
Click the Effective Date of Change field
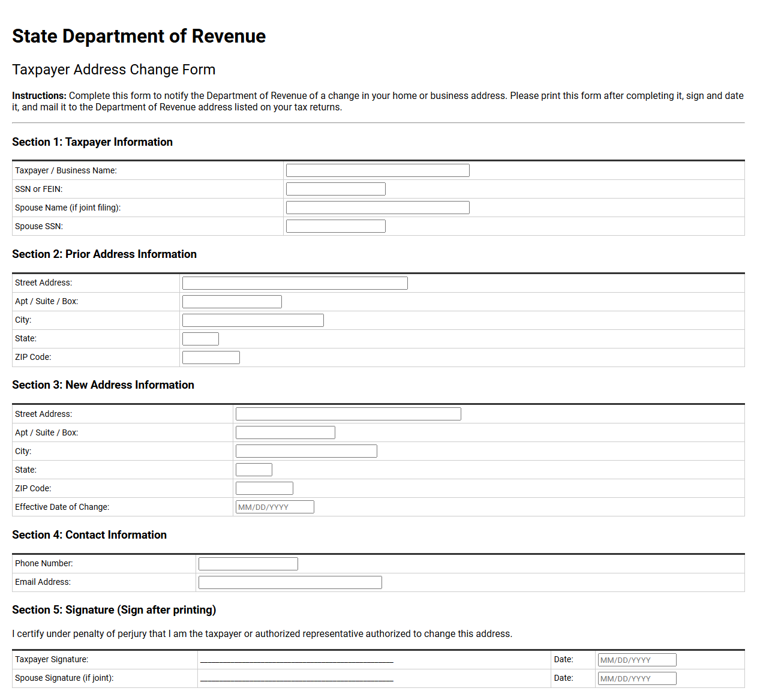click(x=275, y=507)
